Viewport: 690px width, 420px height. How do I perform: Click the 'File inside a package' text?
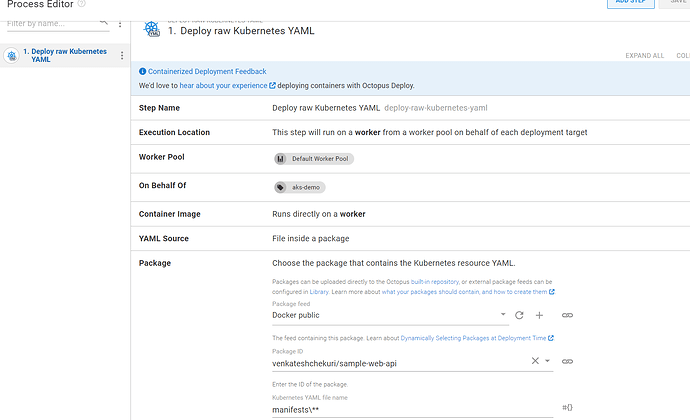point(311,239)
